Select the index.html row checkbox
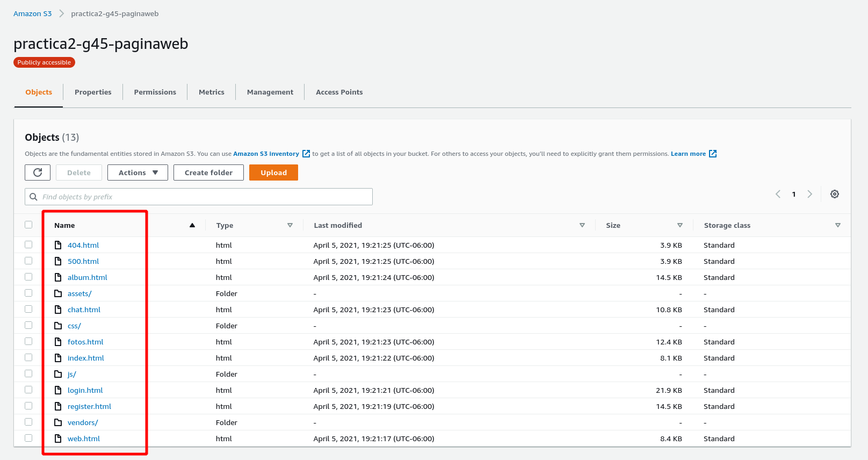The width and height of the screenshot is (868, 460). point(28,357)
